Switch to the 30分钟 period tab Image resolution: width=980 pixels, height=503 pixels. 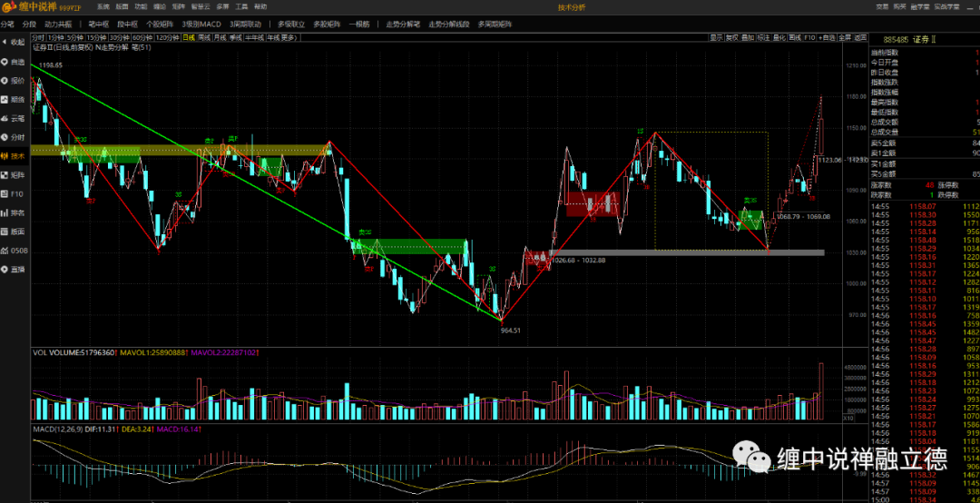click(x=120, y=37)
